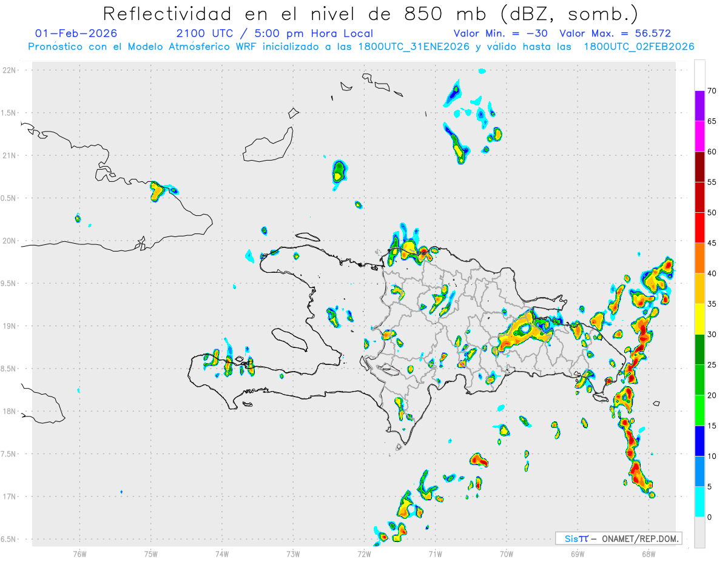This screenshot has height=562, width=728.
Task: Click the colorbar label '55'
Action: click(x=712, y=182)
